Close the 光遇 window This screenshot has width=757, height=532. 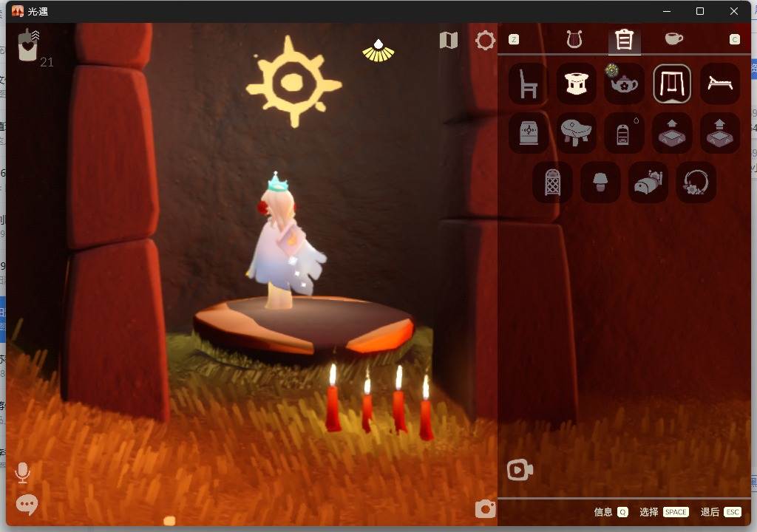pyautogui.click(x=734, y=11)
